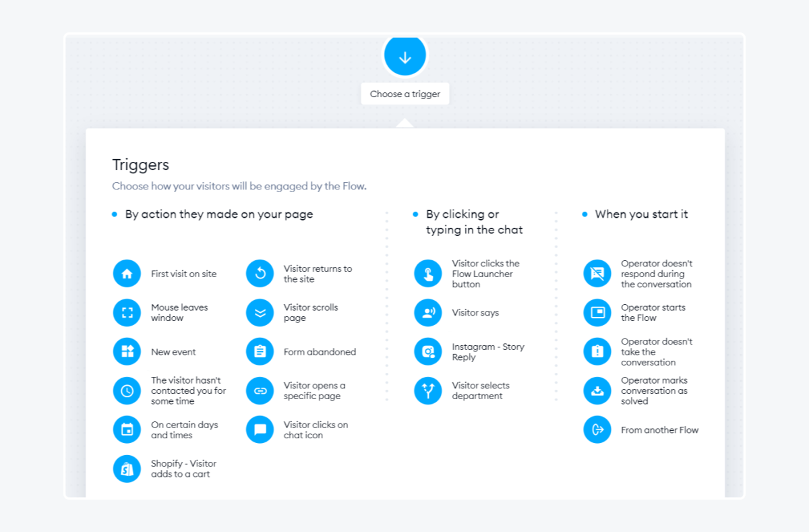Image resolution: width=809 pixels, height=532 pixels.
Task: Click the Visitor clicks on chat icon trigger
Action: click(260, 430)
